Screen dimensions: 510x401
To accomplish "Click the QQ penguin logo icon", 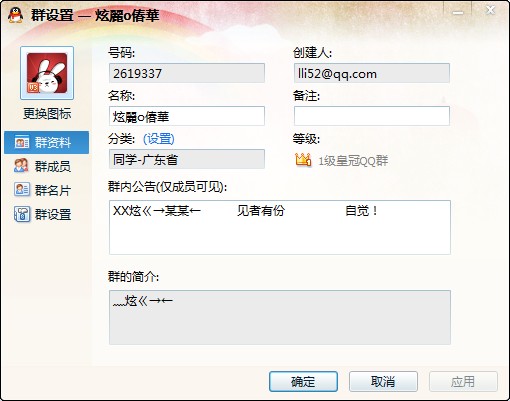I will (x=15, y=15).
